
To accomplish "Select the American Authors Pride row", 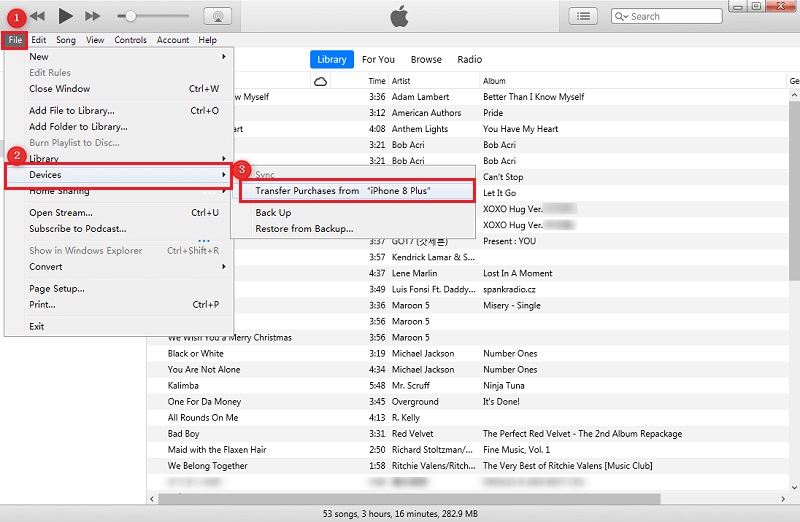I will [x=510, y=113].
